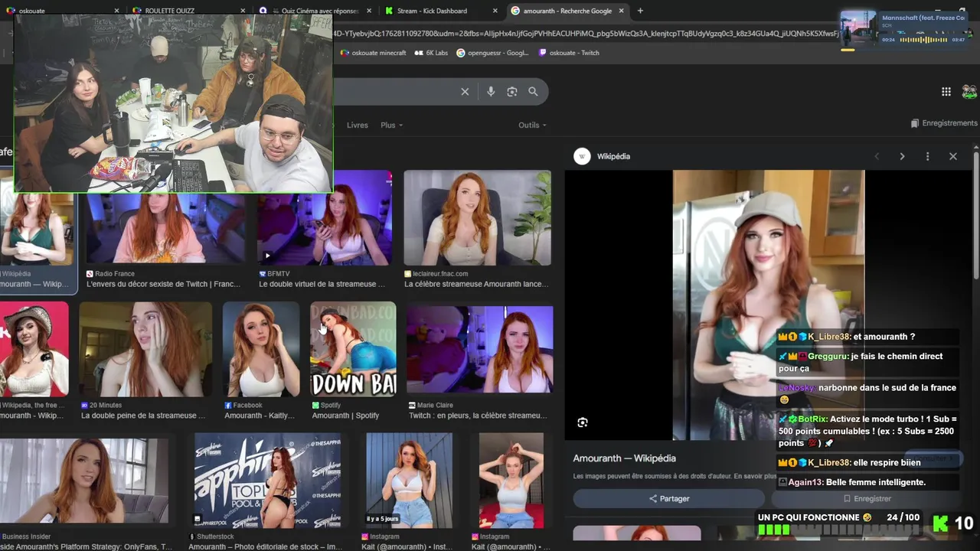Open the Livres search filter
980x551 pixels.
pos(358,125)
